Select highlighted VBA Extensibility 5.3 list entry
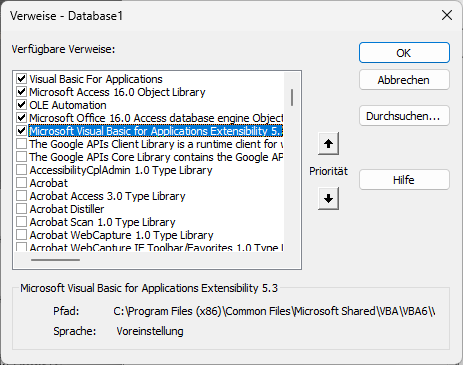 click(156, 131)
